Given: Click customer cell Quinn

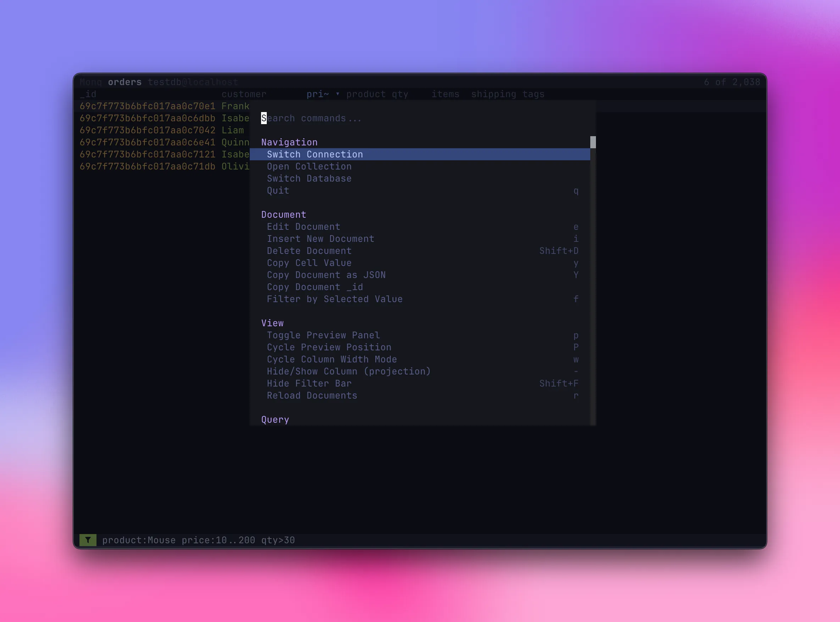Looking at the screenshot, I should (x=236, y=142).
